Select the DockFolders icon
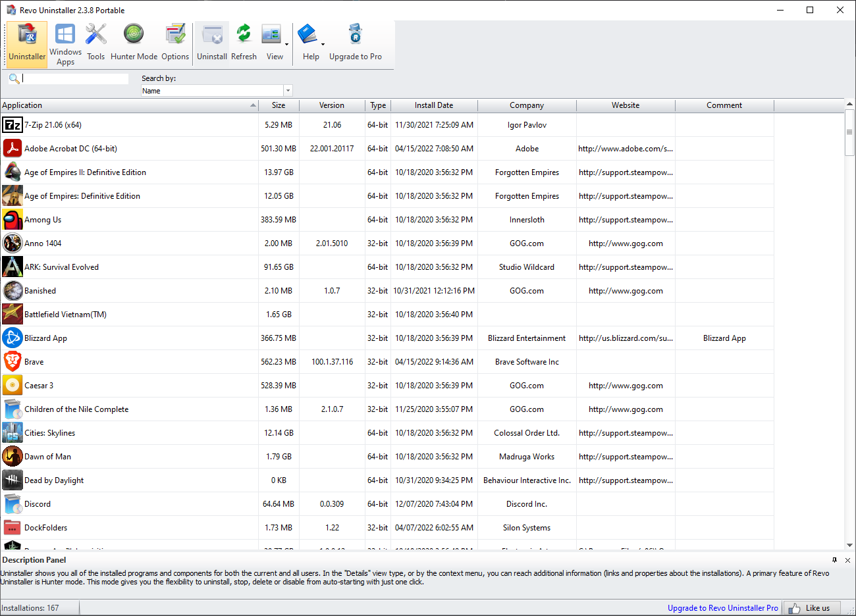Viewport: 856px width, 616px height. pyautogui.click(x=13, y=528)
